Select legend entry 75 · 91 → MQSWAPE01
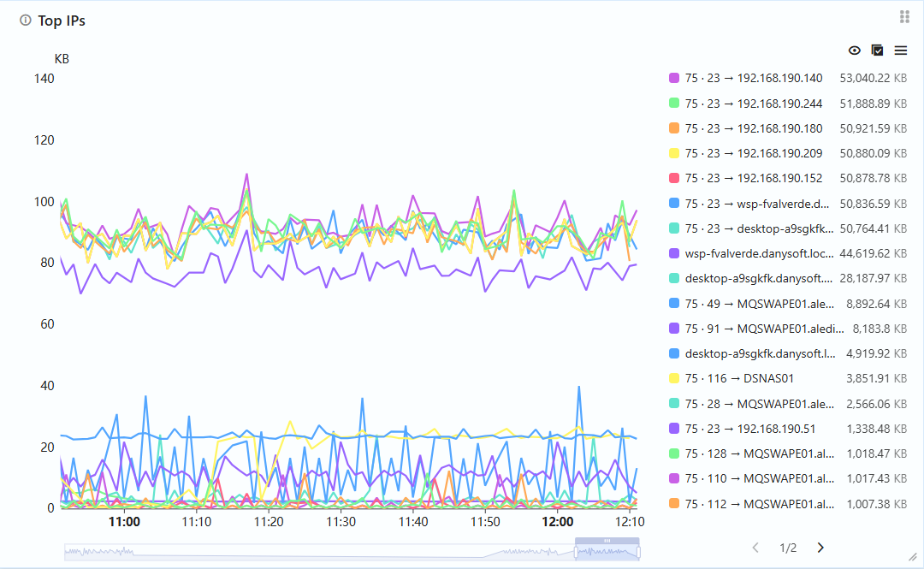The image size is (924, 569). pos(788,329)
